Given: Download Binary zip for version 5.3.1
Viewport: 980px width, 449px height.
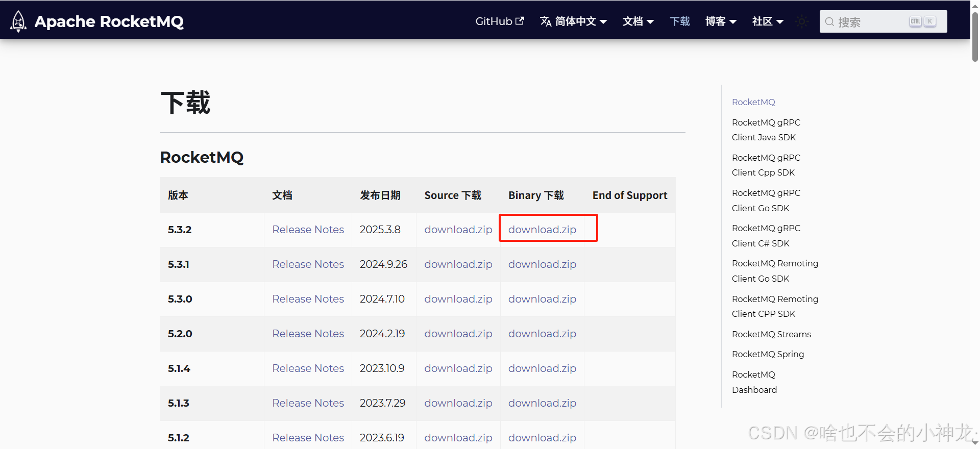Looking at the screenshot, I should pyautogui.click(x=542, y=264).
